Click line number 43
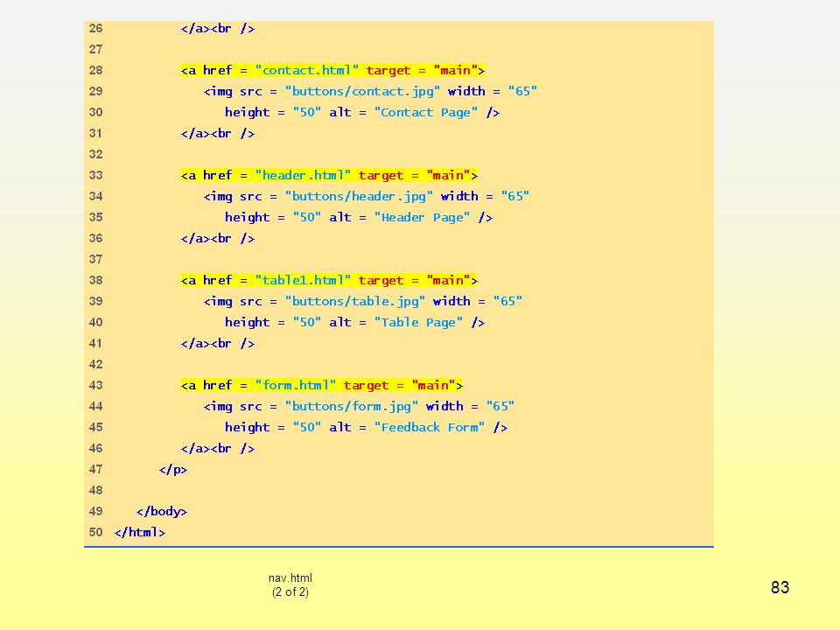The image size is (840, 630). (96, 385)
